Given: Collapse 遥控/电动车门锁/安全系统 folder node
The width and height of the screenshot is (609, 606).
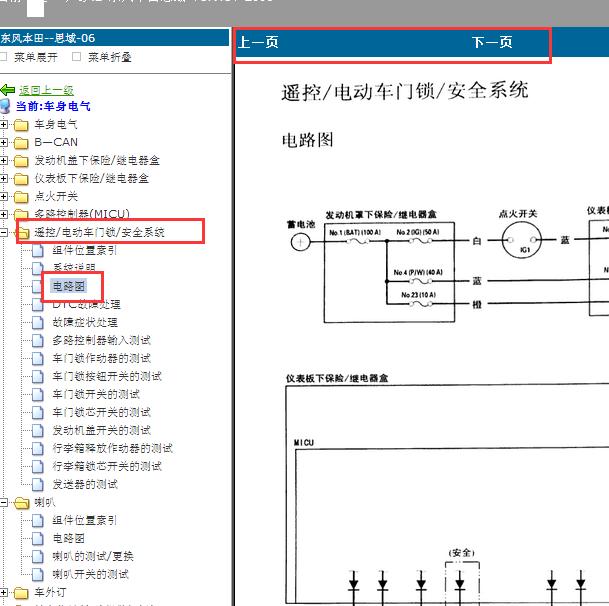Looking at the screenshot, I should coord(3,232).
